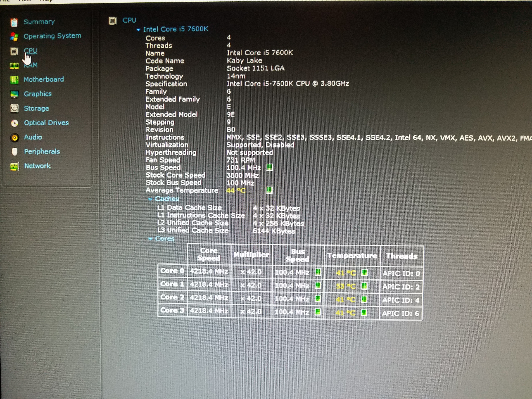Click the 44 °C average temperature value
Image resolution: width=532 pixels, height=399 pixels.
click(x=236, y=191)
